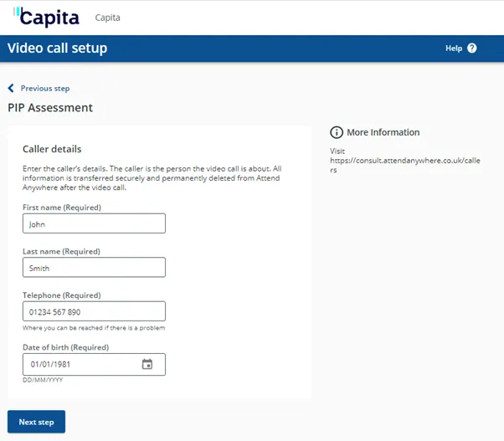
Task: Click into the Last name field
Action: point(94,268)
